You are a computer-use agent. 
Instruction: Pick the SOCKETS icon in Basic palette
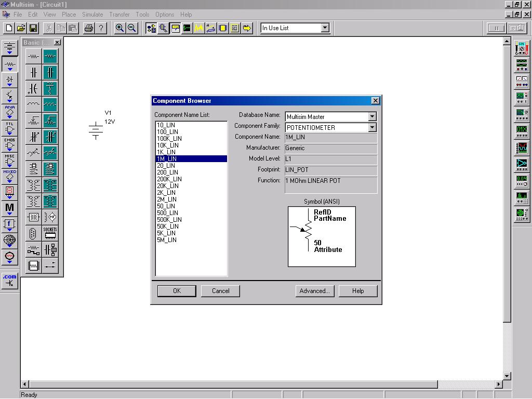coord(50,233)
